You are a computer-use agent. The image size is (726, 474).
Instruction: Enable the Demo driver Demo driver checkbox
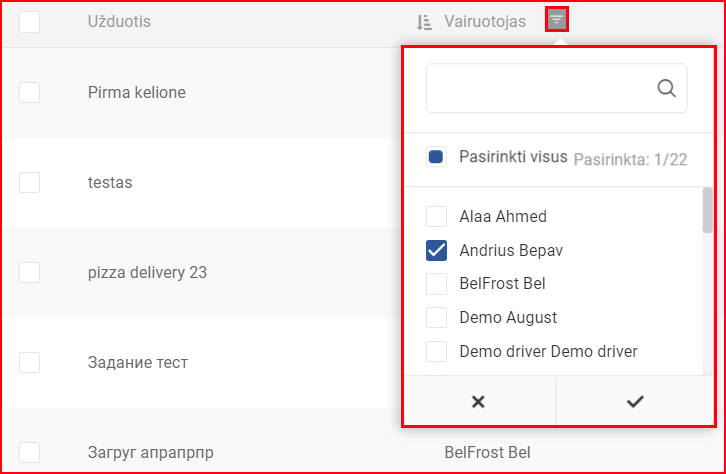436,351
